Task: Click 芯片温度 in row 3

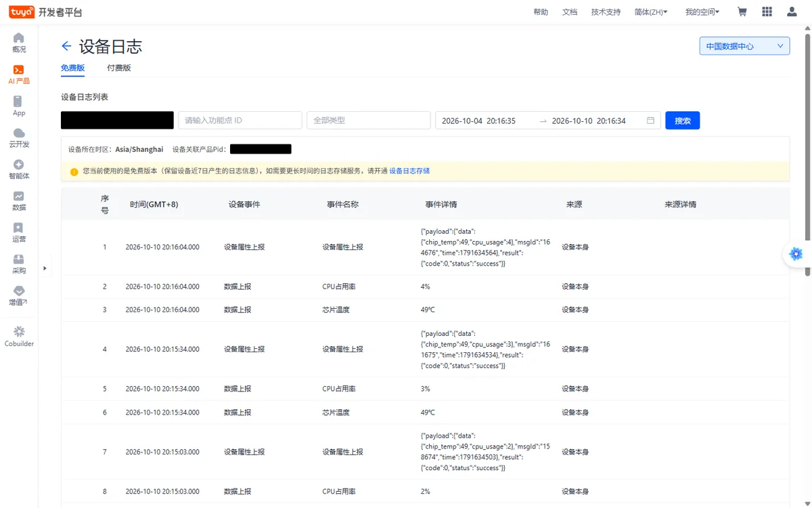Action: 336,310
